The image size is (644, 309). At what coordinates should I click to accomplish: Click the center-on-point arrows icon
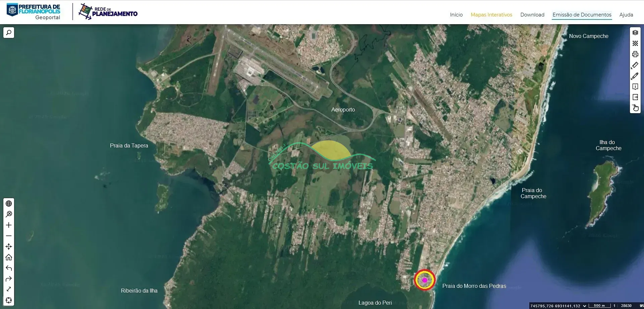click(9, 247)
